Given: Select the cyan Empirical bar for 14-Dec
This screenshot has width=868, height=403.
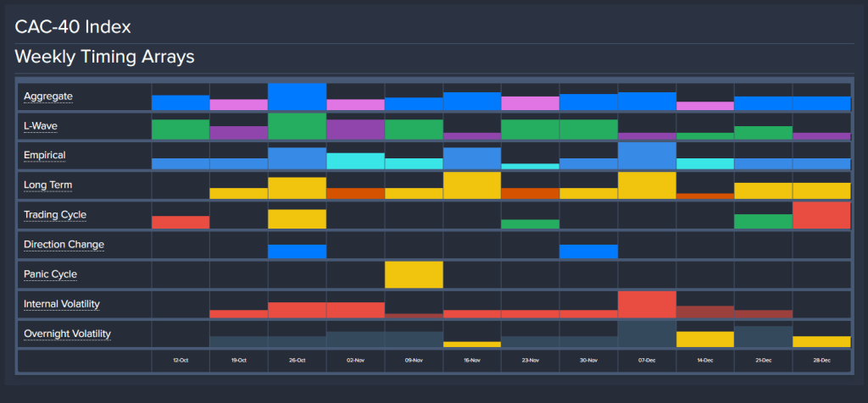Looking at the screenshot, I should 705,163.
